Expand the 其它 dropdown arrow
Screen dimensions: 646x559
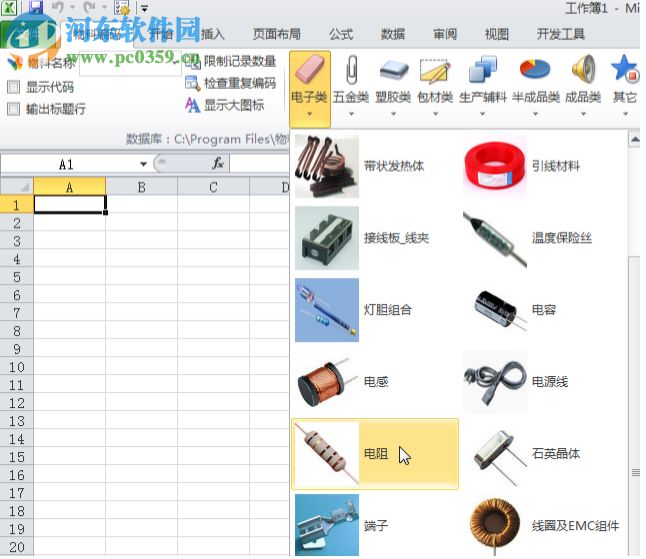coord(625,114)
